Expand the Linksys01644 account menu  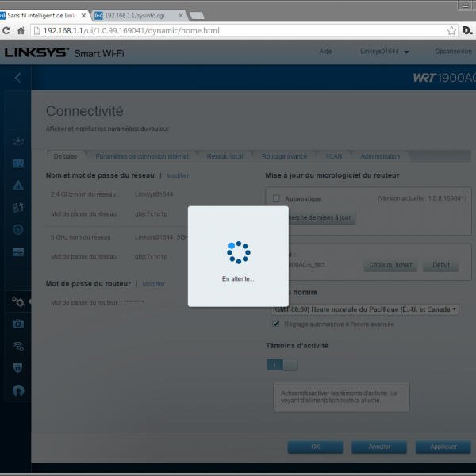point(385,52)
